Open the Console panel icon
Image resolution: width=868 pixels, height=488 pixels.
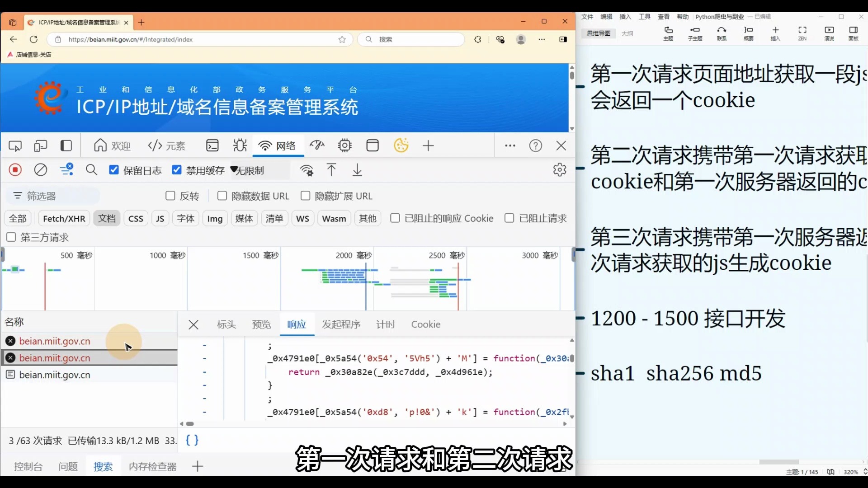pyautogui.click(x=212, y=145)
